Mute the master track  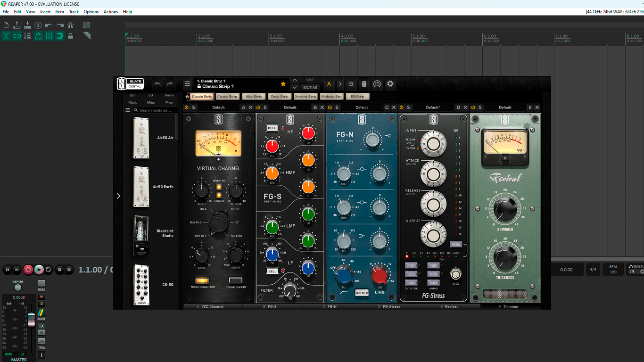41,296
